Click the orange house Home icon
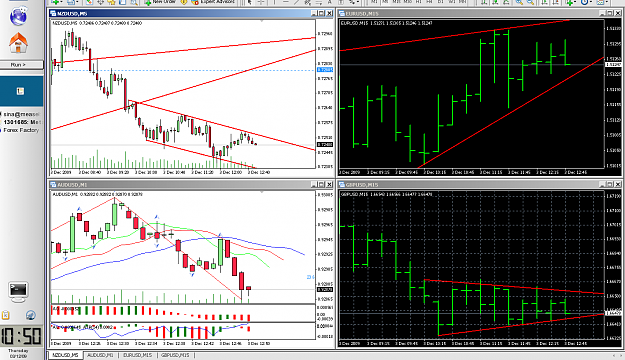 click(x=18, y=43)
